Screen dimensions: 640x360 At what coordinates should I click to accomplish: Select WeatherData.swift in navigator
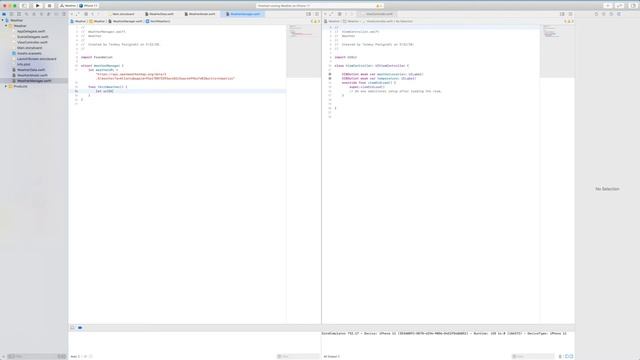pyautogui.click(x=31, y=70)
